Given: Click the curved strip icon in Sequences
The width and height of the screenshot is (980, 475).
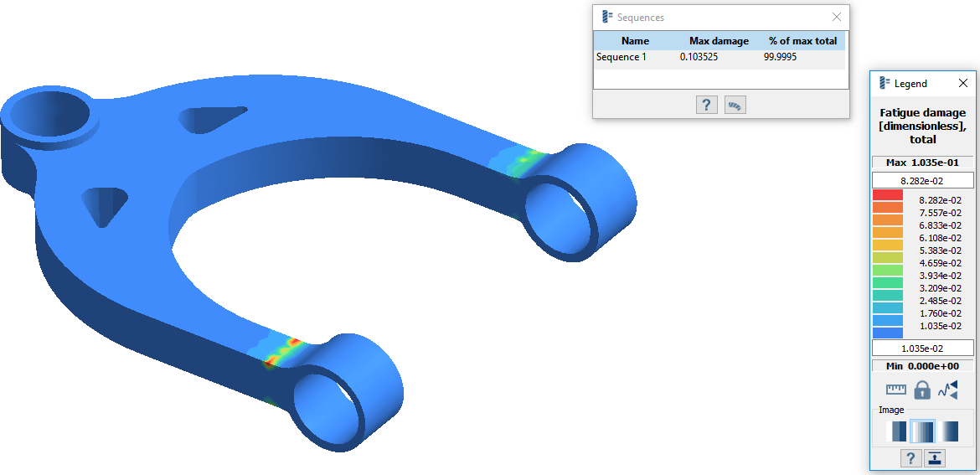Looking at the screenshot, I should point(735,105).
